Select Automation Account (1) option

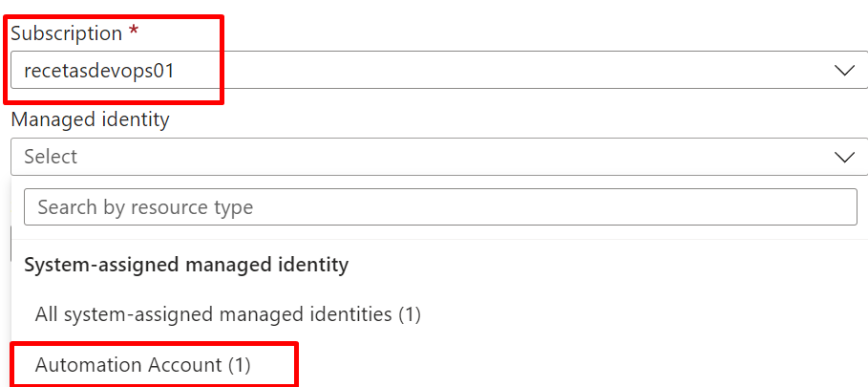[143, 365]
